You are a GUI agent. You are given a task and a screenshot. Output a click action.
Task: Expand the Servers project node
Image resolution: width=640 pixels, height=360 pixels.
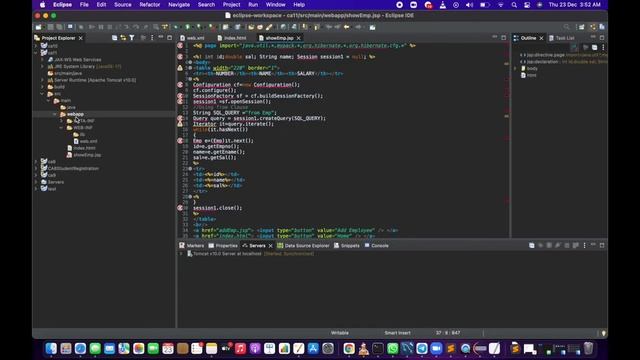click(36, 182)
